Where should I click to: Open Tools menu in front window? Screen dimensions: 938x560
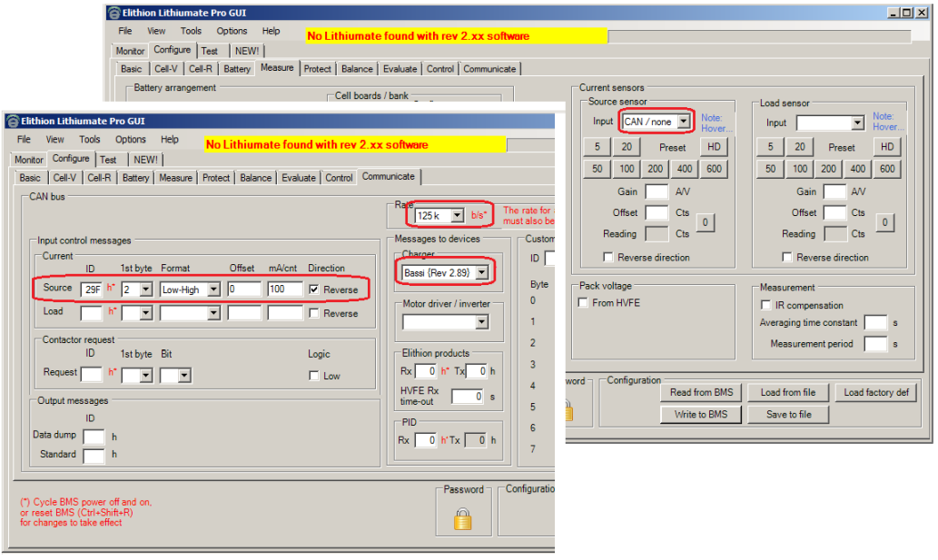click(90, 139)
